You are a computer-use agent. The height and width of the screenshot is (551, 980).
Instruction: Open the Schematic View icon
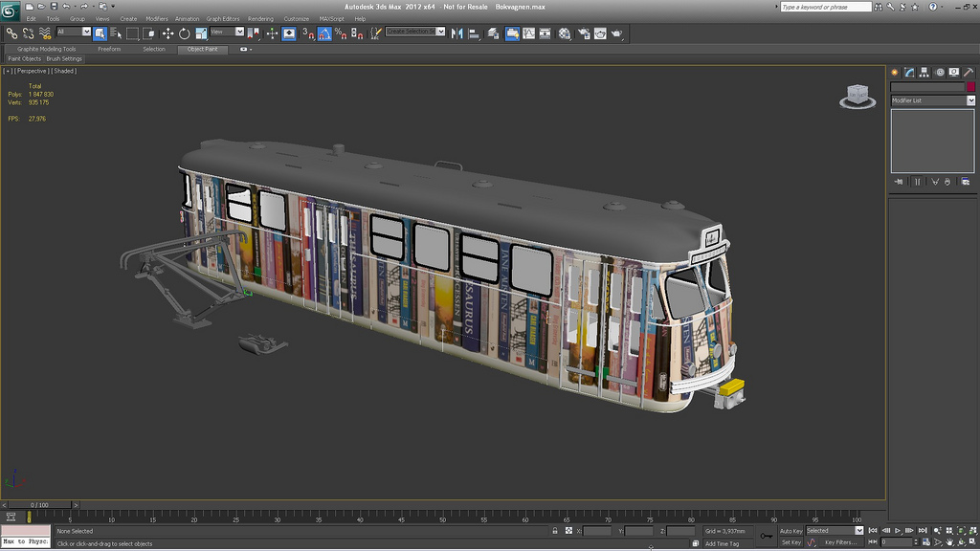pos(545,33)
